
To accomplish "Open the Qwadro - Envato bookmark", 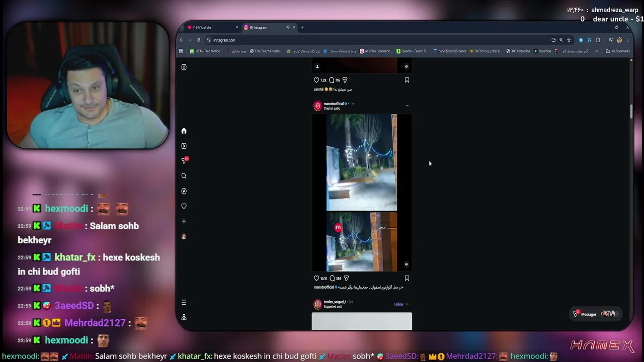I will coord(412,51).
